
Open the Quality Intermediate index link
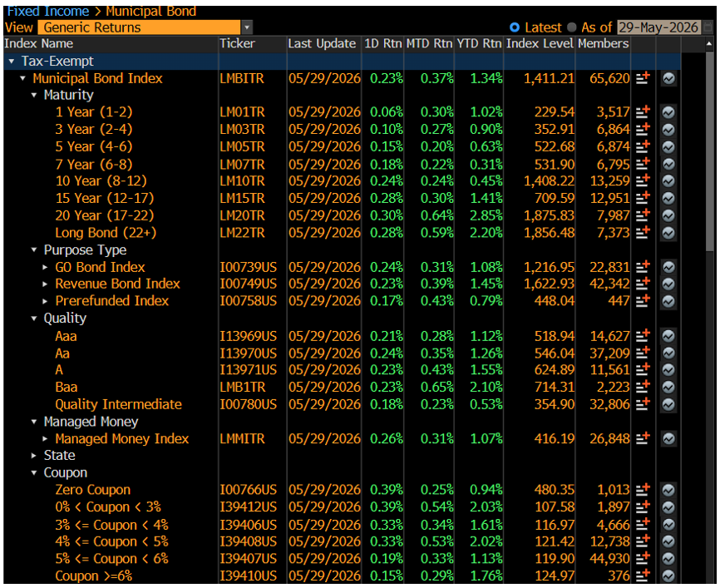(118, 404)
